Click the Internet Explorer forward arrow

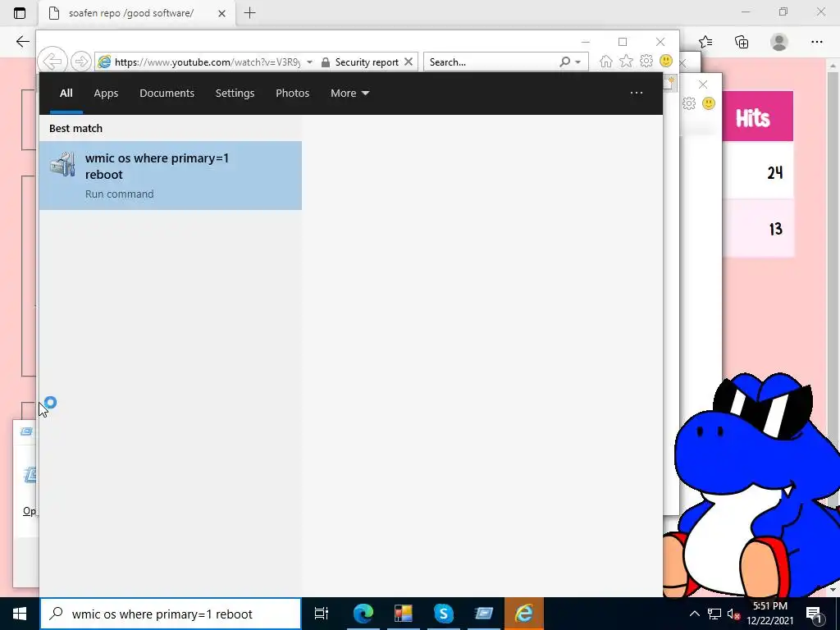pos(81,62)
